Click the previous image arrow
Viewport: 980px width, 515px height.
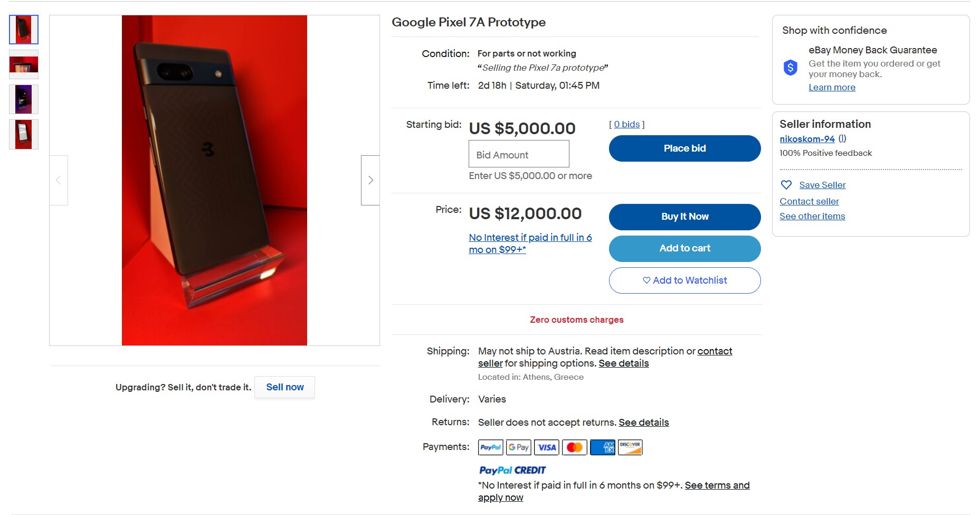(59, 180)
